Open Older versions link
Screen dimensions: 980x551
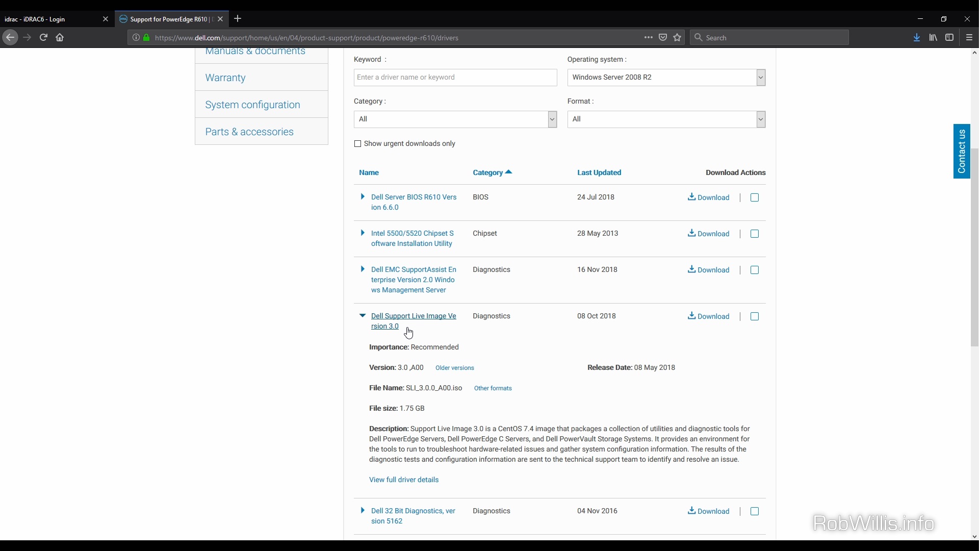pos(455,368)
